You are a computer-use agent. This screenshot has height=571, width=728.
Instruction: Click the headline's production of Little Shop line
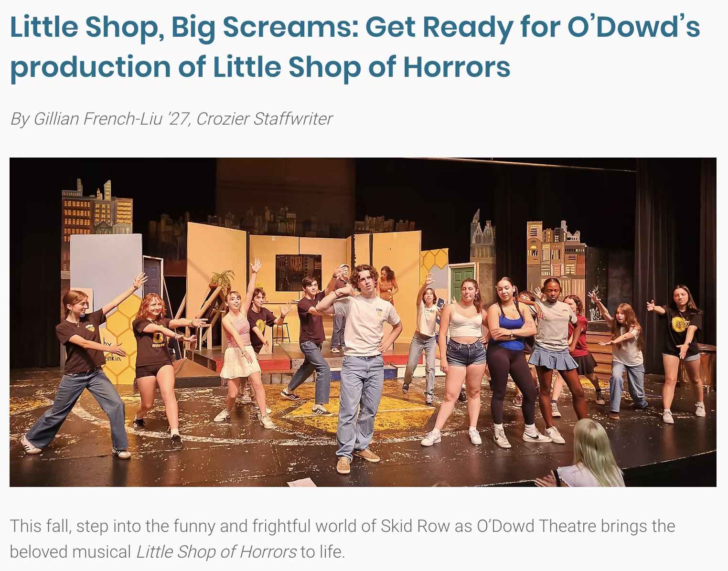click(x=260, y=67)
